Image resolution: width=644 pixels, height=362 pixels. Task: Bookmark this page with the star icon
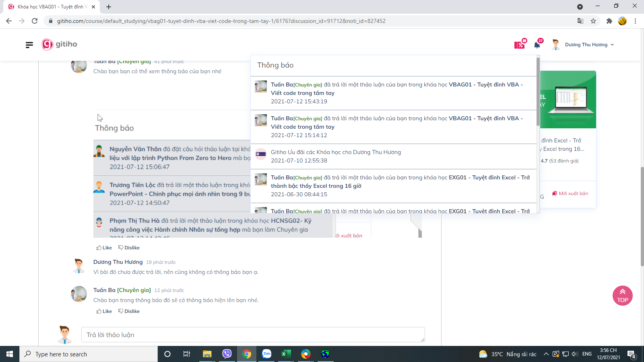[x=593, y=21]
